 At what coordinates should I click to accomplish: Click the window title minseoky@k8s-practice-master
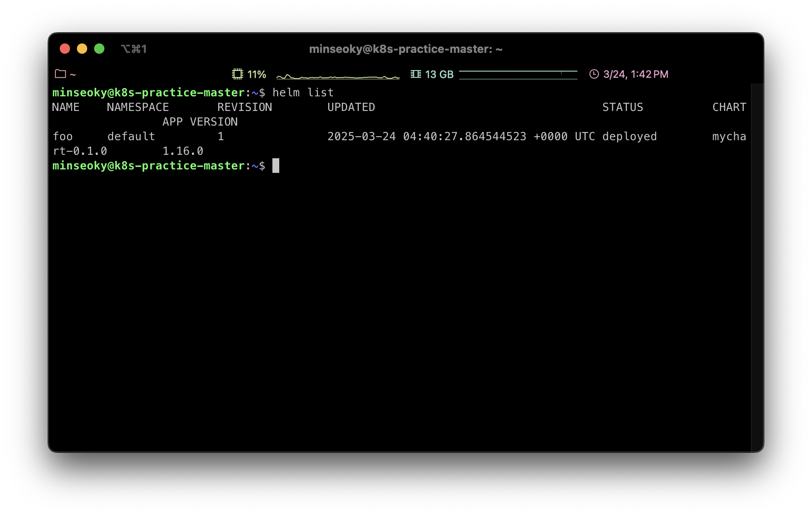(x=406, y=49)
